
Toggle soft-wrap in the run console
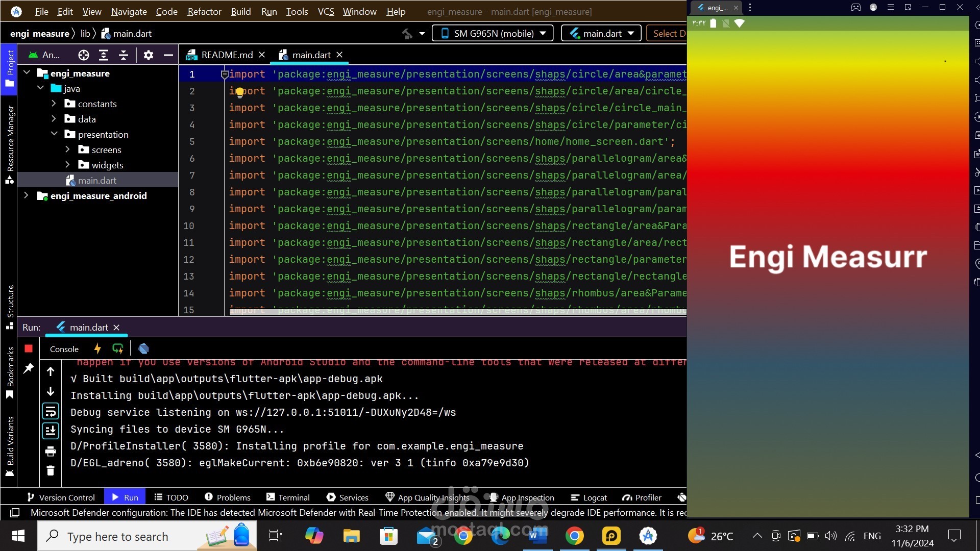[x=51, y=411]
